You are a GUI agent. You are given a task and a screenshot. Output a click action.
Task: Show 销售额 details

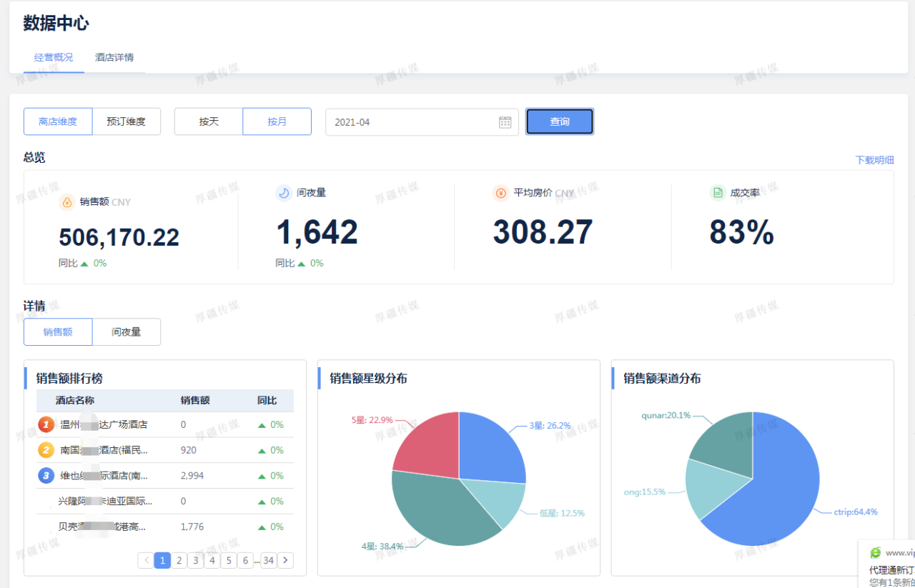coord(58,332)
